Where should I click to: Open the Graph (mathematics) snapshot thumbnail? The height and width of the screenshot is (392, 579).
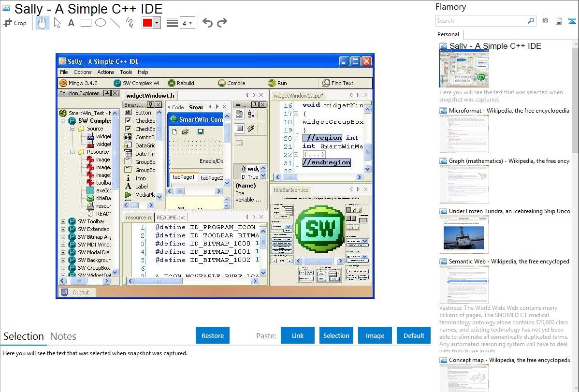pos(464,184)
